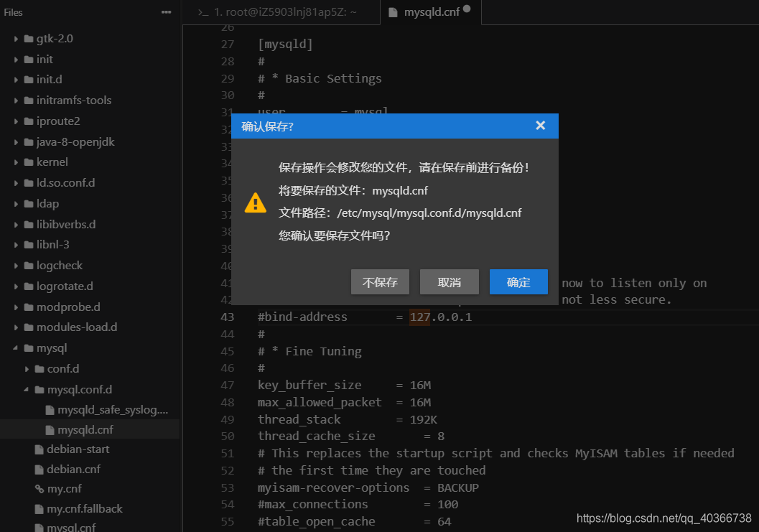
Task: Expand the java-8-openjdk folder arrow
Action: 16,142
